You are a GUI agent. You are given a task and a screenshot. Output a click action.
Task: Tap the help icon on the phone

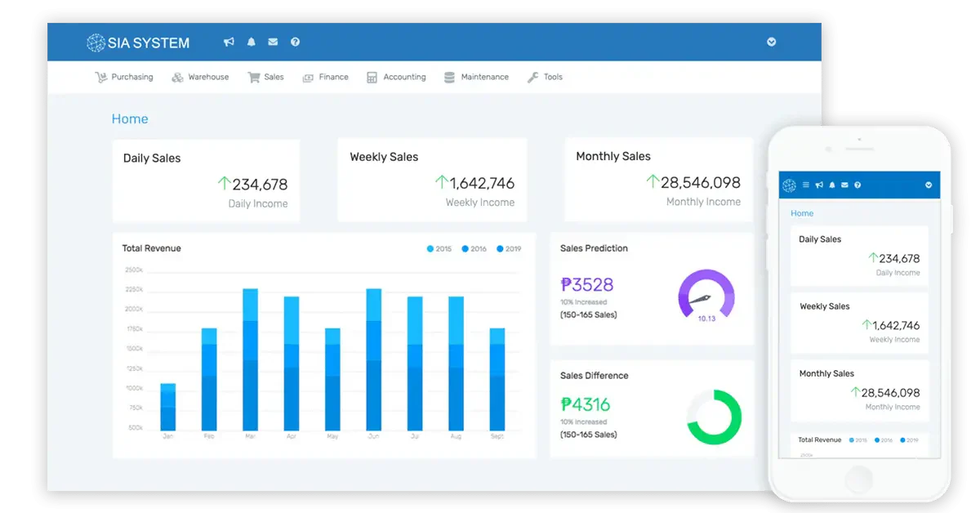(857, 185)
